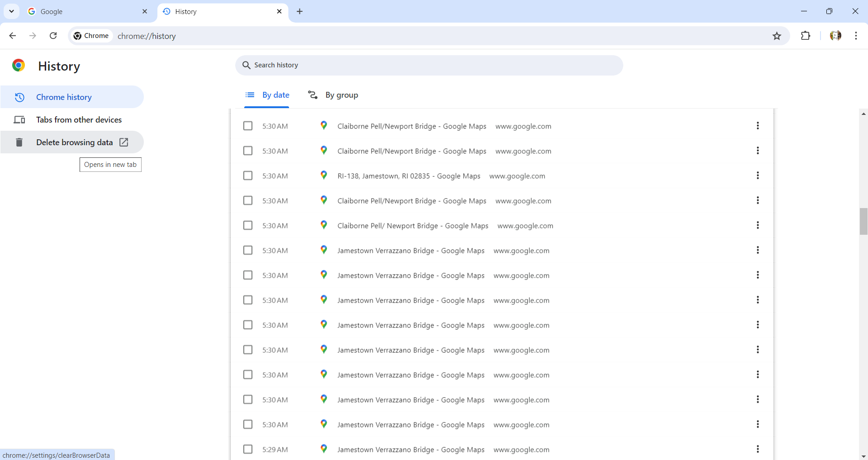868x460 pixels.
Task: Click the devices icon beside Tabs from other devices
Action: 19,120
